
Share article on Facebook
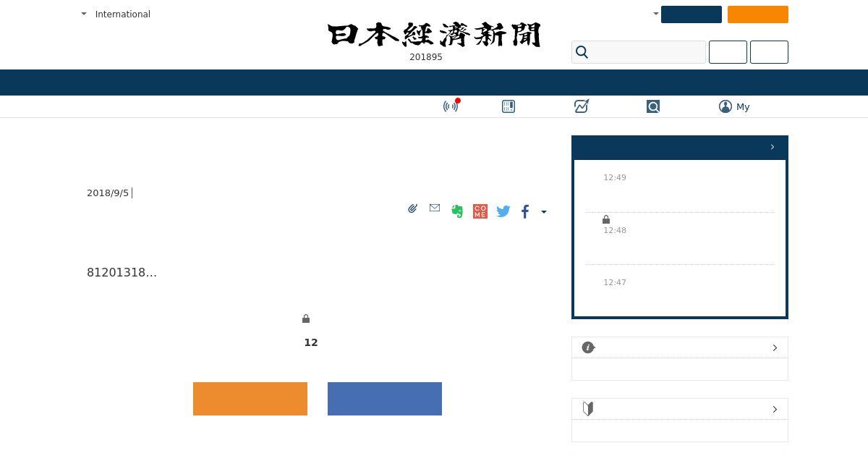coord(525,211)
